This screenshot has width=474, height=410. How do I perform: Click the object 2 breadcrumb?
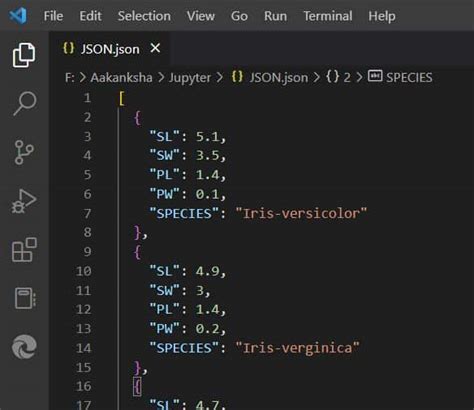pyautogui.click(x=338, y=77)
